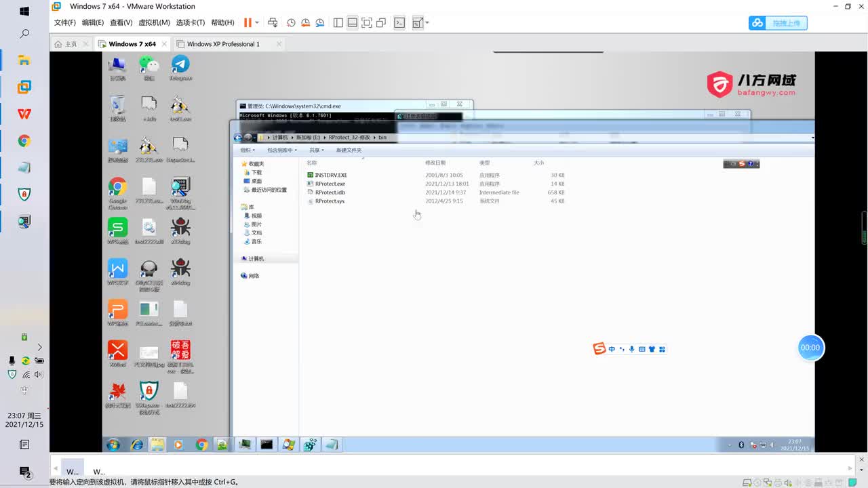The width and height of the screenshot is (868, 488).
Task: Click the host Windows Start button
Action: pyautogui.click(x=24, y=12)
